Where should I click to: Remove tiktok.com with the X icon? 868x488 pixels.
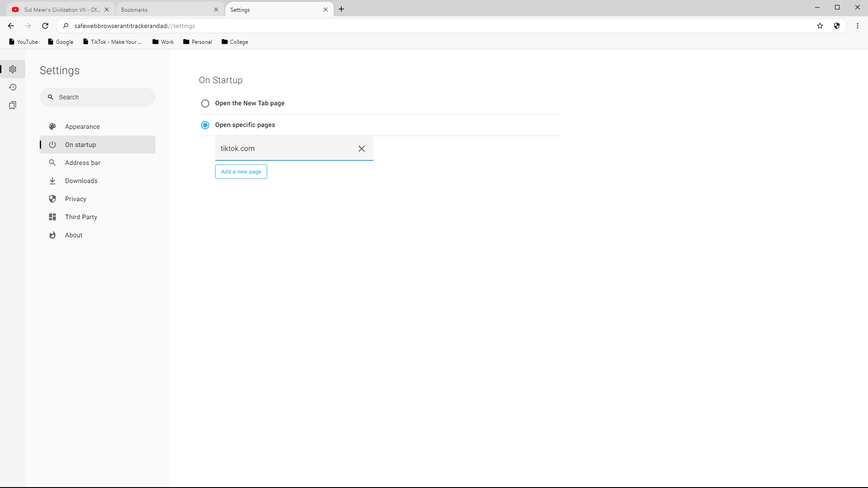[362, 149]
